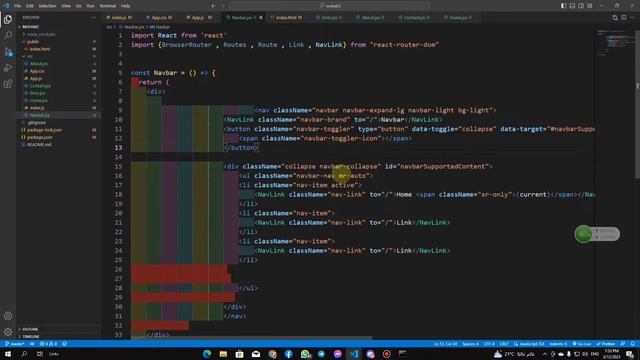Screen dimensions: 640x360
Task: Close the Navbar.jsx editor tab
Action: click(261, 18)
